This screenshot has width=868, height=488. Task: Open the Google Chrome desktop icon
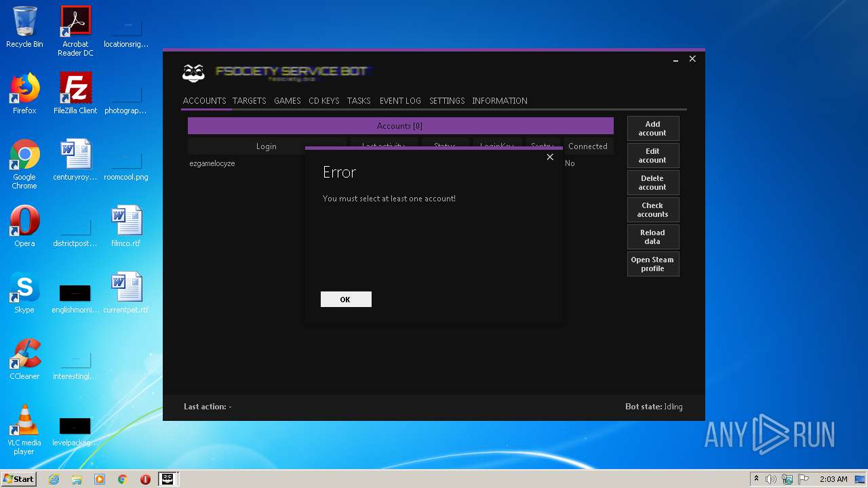click(24, 164)
